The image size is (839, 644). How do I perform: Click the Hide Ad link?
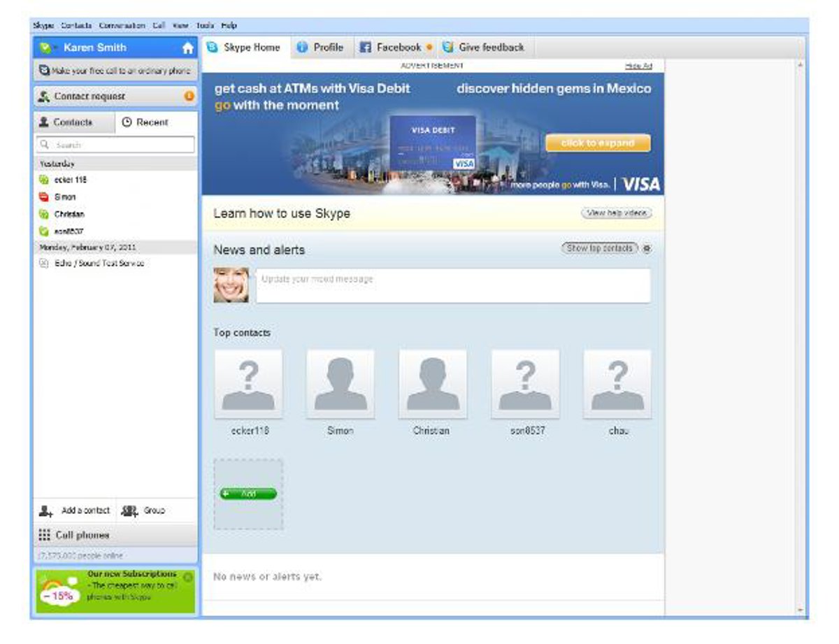(x=638, y=66)
